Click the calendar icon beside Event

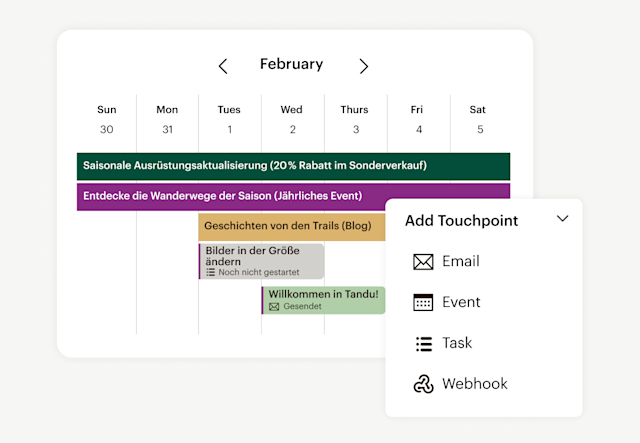(x=423, y=303)
